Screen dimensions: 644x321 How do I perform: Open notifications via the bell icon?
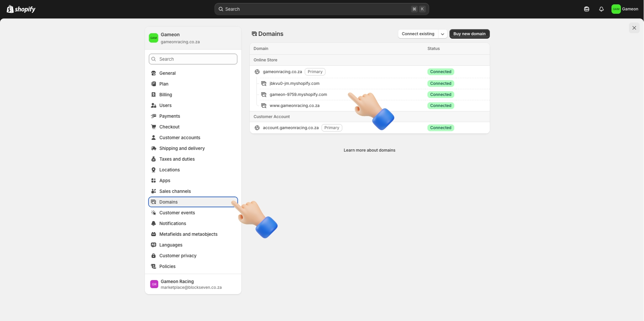(x=601, y=9)
